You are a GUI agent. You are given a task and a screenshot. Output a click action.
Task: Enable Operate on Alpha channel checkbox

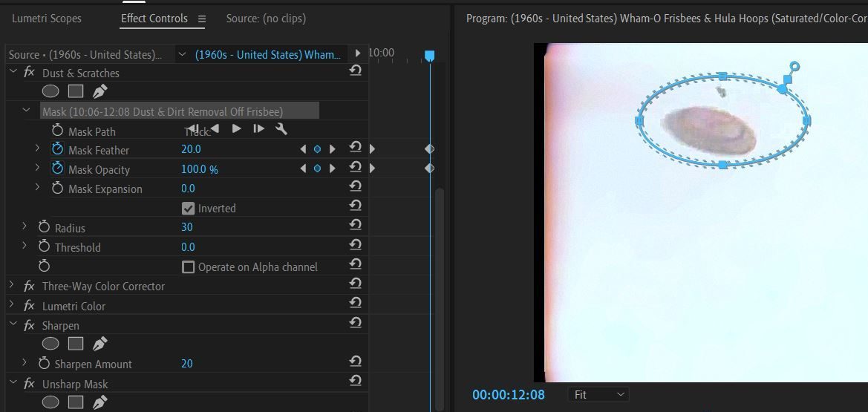[x=188, y=267]
